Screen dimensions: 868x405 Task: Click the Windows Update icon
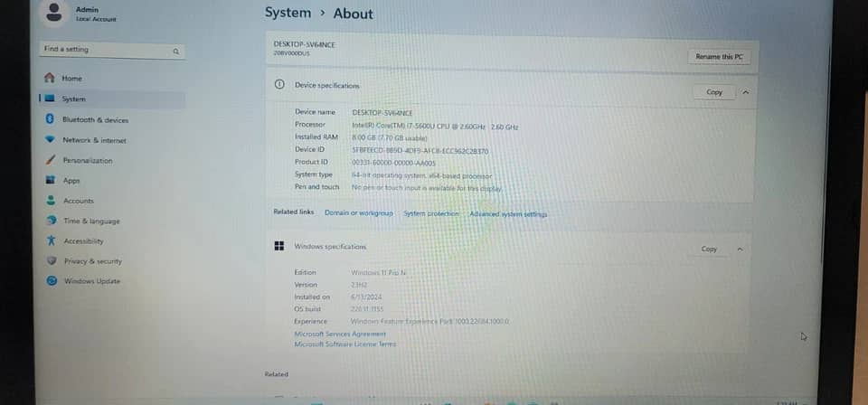coord(52,281)
